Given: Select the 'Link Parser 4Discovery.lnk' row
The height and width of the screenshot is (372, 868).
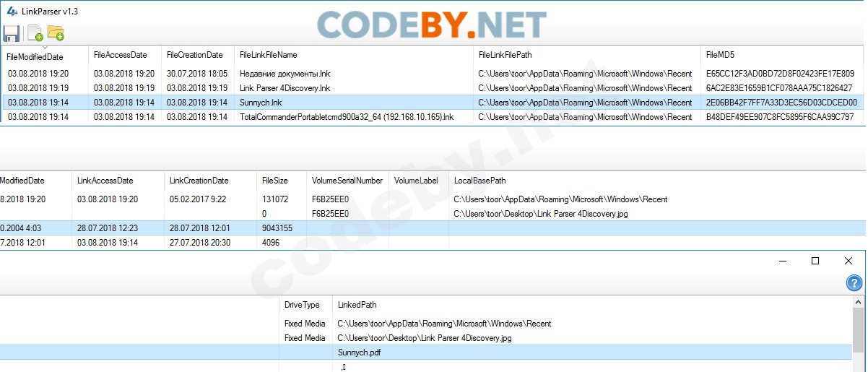Looking at the screenshot, I should 433,88.
